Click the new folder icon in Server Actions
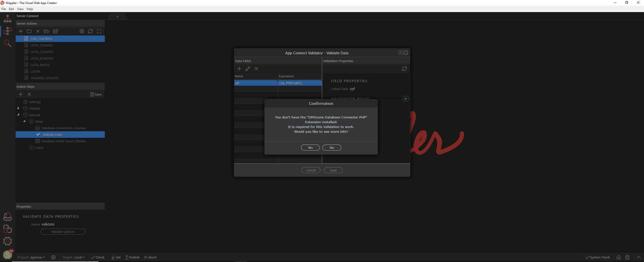 pyautogui.click(x=29, y=31)
